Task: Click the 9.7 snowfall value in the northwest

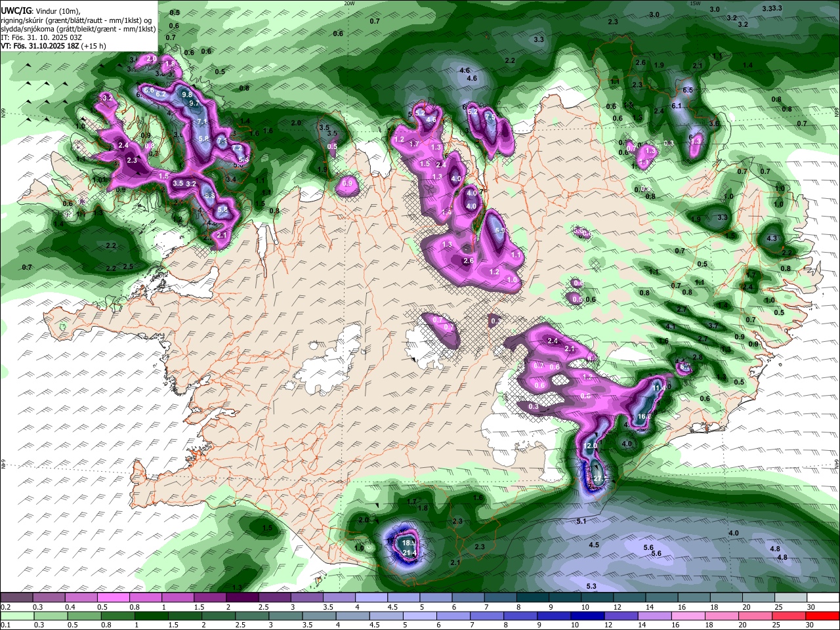Action: point(194,104)
